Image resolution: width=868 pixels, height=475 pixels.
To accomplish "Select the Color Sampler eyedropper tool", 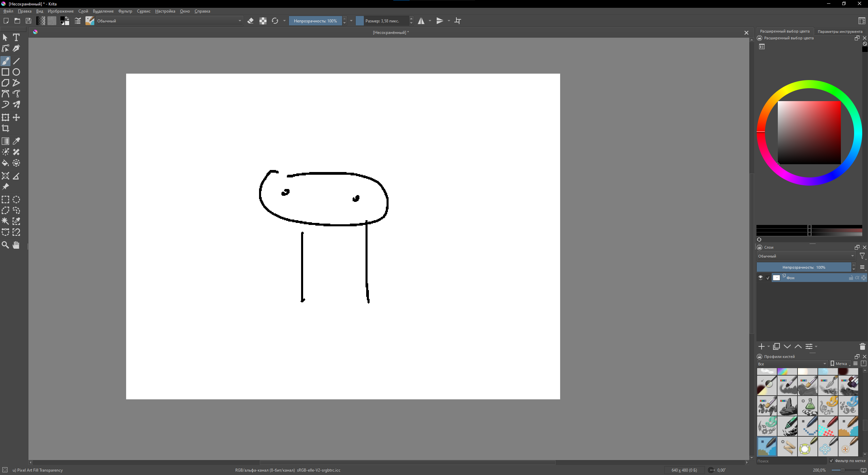I will [x=16, y=141].
